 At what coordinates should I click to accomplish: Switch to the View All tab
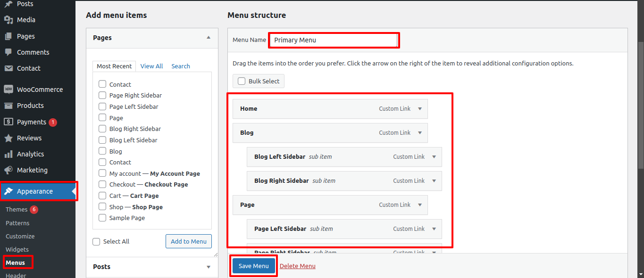(x=151, y=66)
